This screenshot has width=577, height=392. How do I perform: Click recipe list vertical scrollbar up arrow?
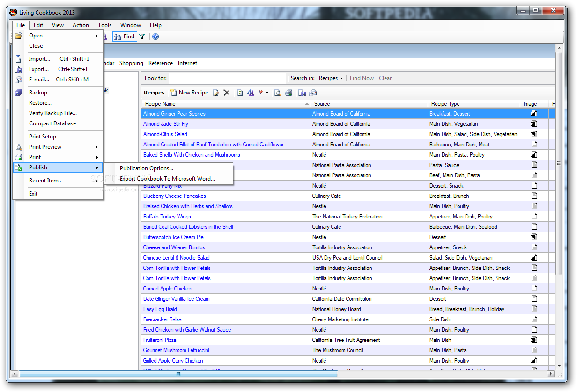click(558, 47)
